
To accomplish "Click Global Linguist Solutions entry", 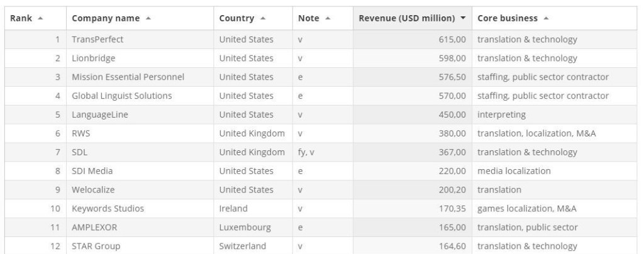I will point(122,96).
